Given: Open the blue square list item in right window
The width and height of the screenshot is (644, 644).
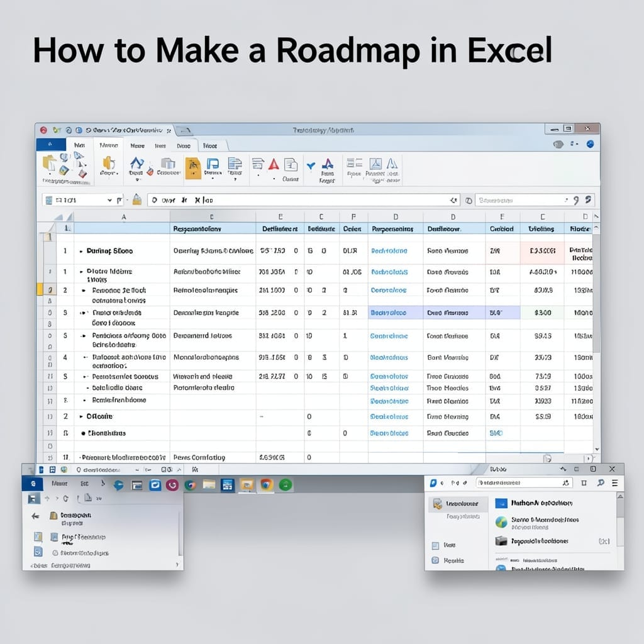Looking at the screenshot, I should tap(533, 503).
